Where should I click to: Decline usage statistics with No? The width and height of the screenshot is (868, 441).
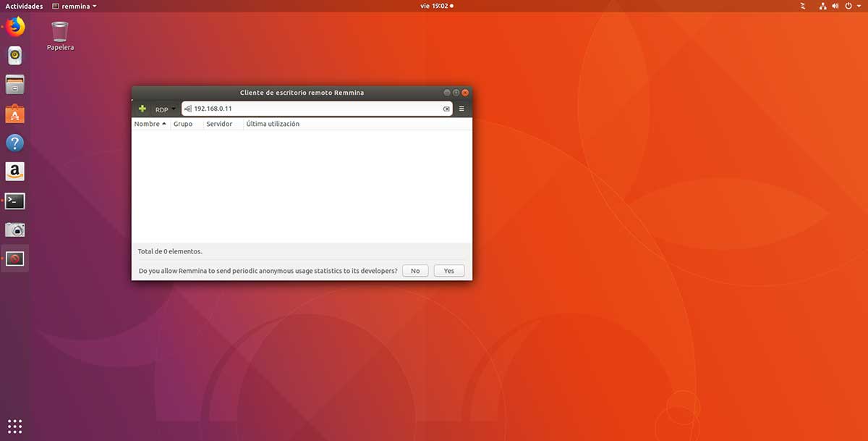tap(415, 271)
